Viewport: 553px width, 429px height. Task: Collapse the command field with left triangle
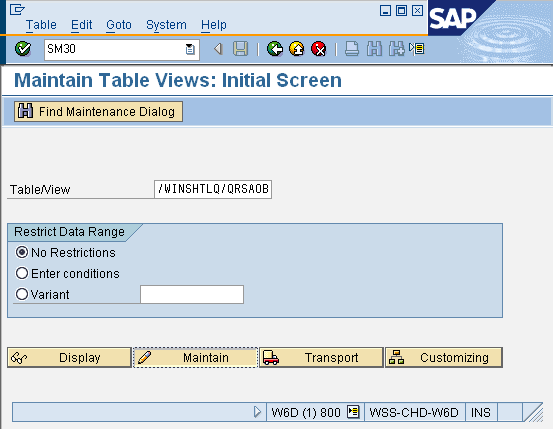tap(219, 49)
